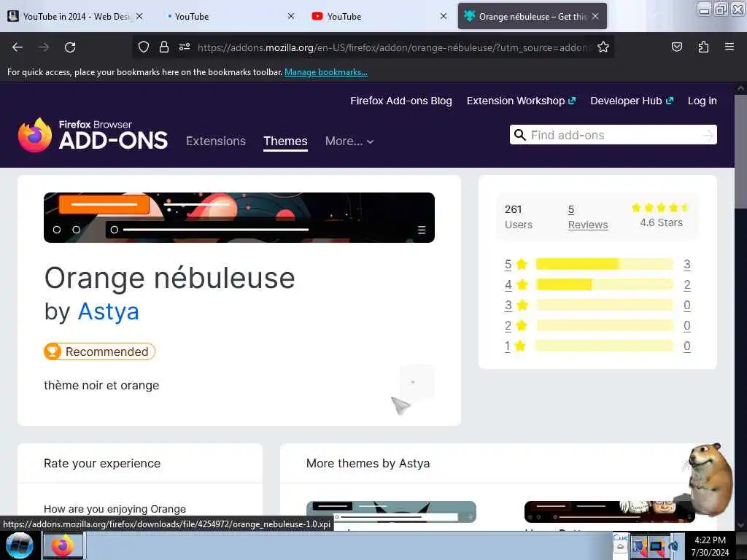Click Firefox taskbar icon

63,545
